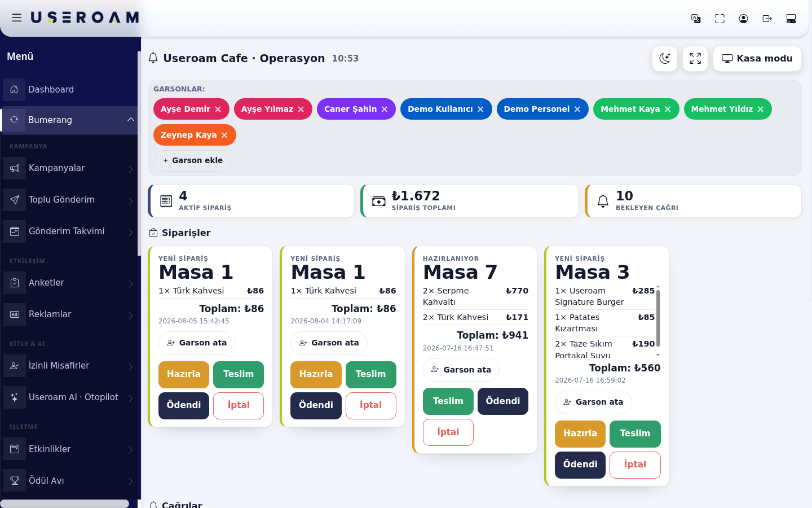Viewport: 812px width, 508px height.
Task: Click the expand arrows button beside Kasa modu
Action: click(695, 59)
